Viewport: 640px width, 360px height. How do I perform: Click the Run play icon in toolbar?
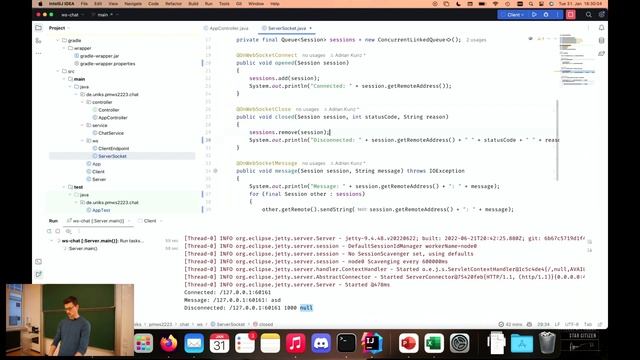[534, 15]
